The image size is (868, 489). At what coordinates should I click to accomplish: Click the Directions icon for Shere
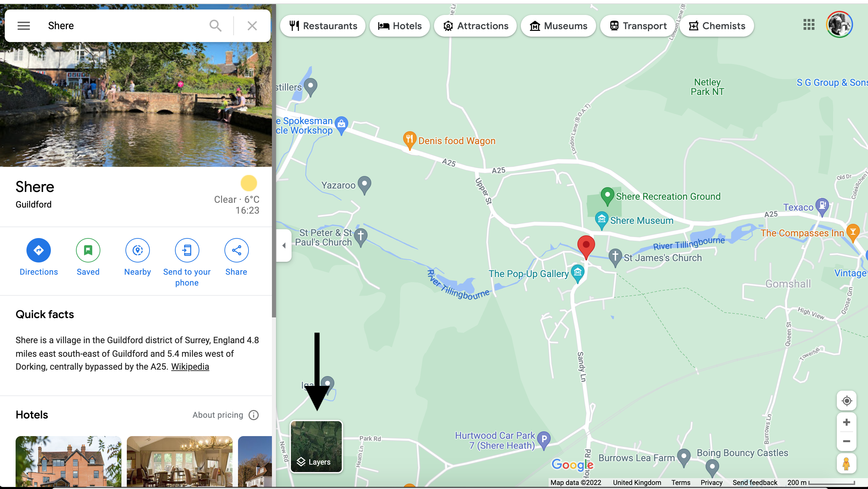tap(38, 250)
